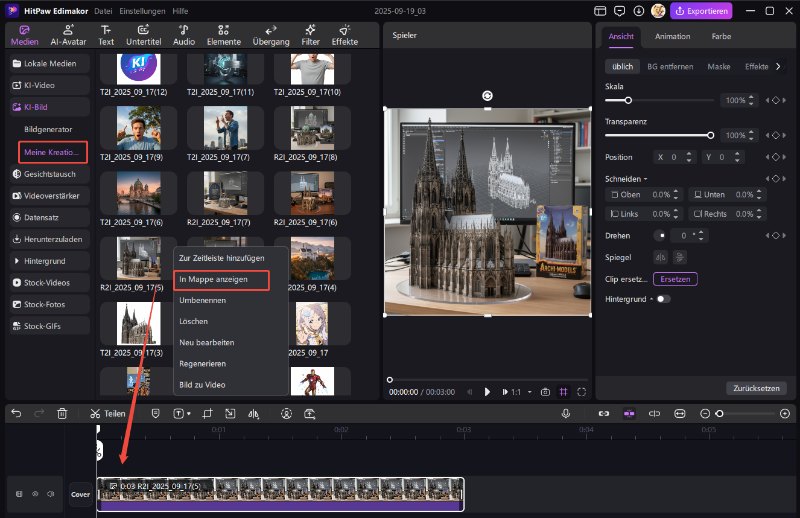The width and height of the screenshot is (800, 518).
Task: Open the feedback message icon in title bar
Action: point(619,11)
